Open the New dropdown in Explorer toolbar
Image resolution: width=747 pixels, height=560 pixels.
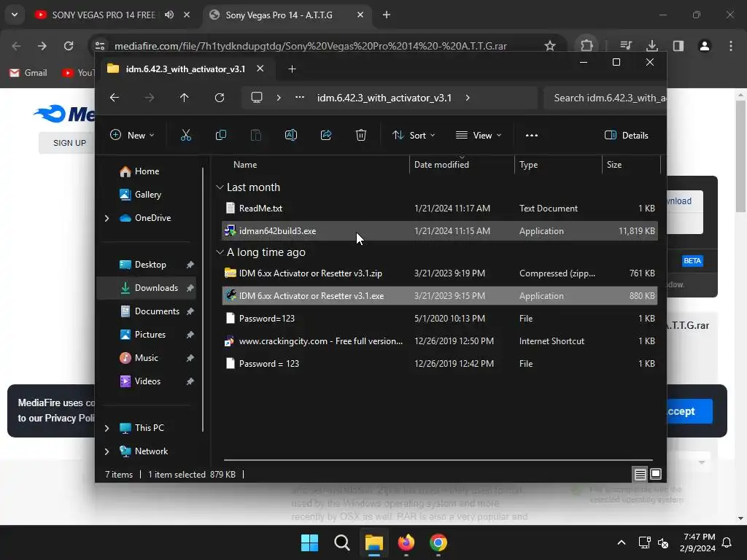(132, 135)
